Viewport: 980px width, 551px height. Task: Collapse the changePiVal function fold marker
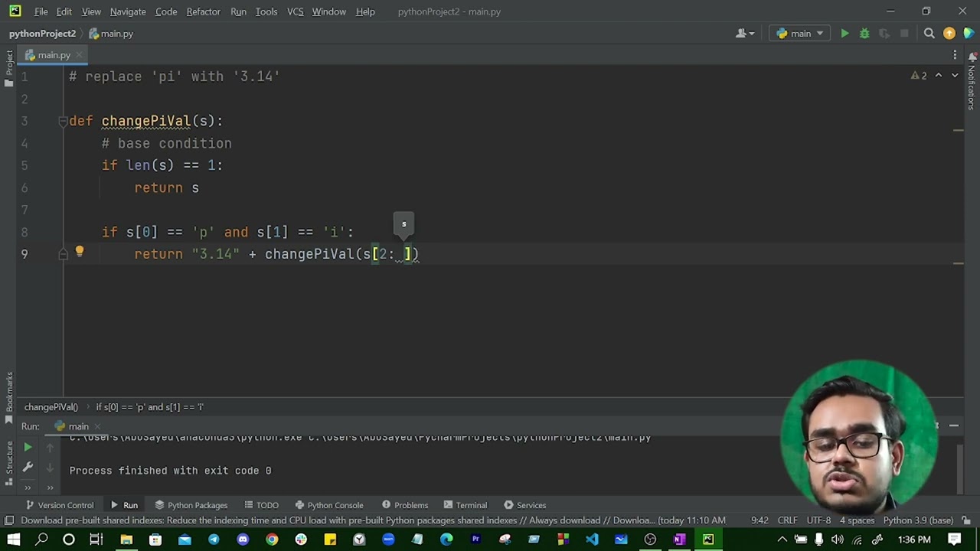(63, 121)
